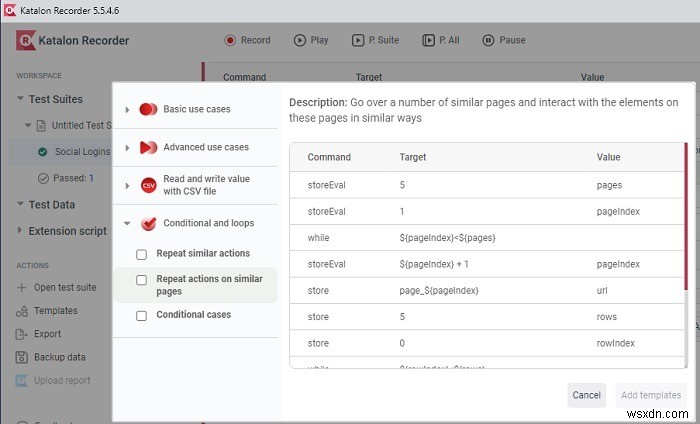The width and height of the screenshot is (700, 424).
Task: Click the Cancel button
Action: [x=586, y=395]
